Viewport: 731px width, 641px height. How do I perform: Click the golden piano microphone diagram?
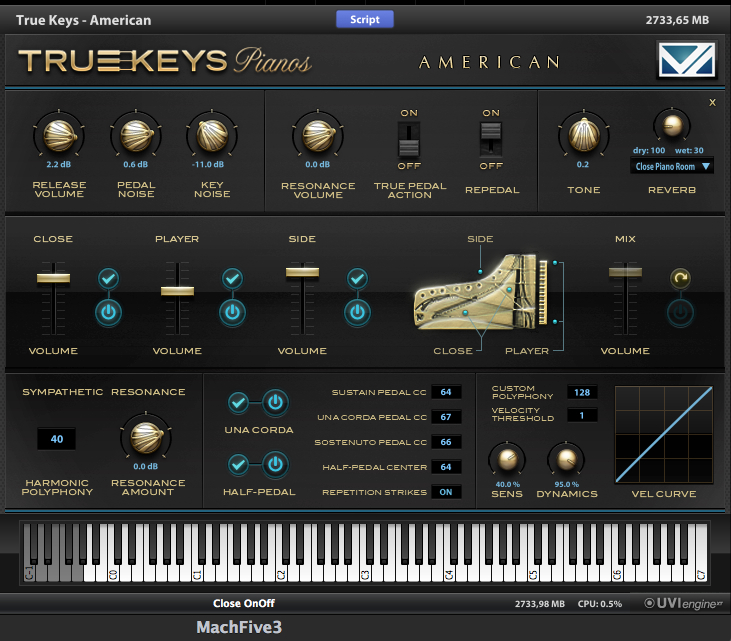tap(481, 292)
